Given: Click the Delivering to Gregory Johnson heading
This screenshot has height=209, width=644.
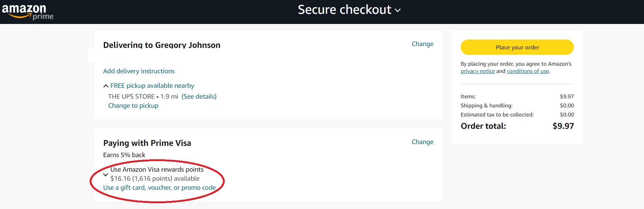Looking at the screenshot, I should pyautogui.click(x=162, y=45).
